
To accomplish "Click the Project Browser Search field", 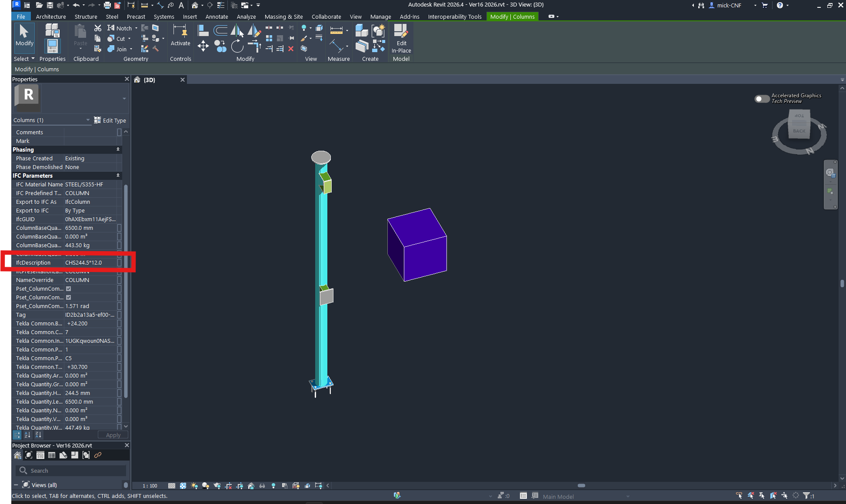I will coord(71,471).
